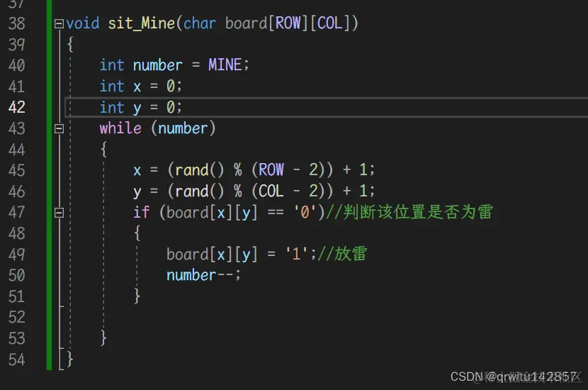The image size is (588, 390).
Task: Click the comment 判断该位置是否为雷
Action: tap(409, 212)
